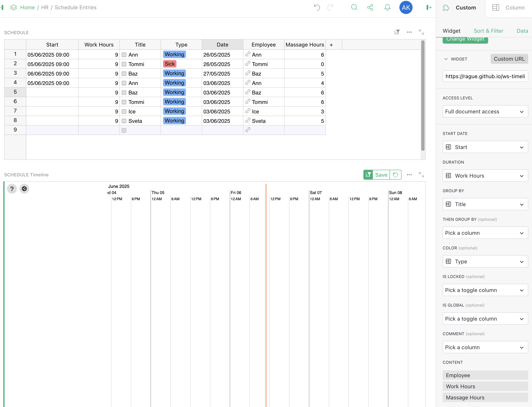This screenshot has height=407, width=532.
Task: Click the undo arrow icon
Action: click(317, 7)
